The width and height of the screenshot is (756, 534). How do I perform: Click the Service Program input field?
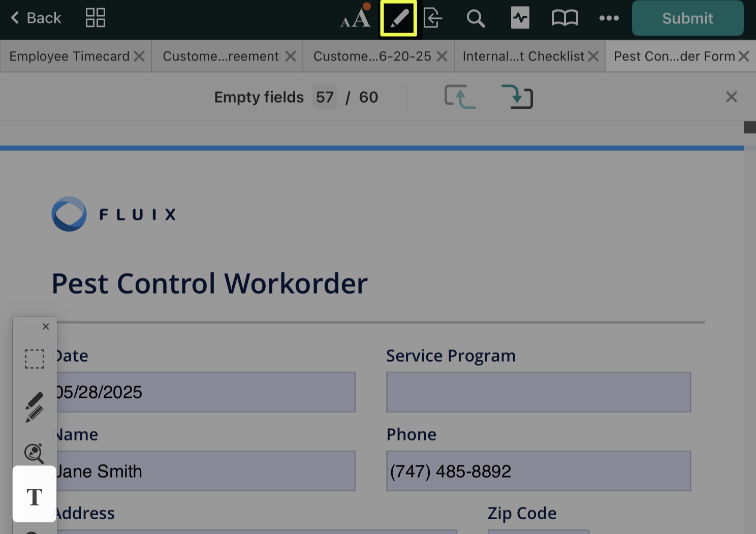(x=538, y=392)
